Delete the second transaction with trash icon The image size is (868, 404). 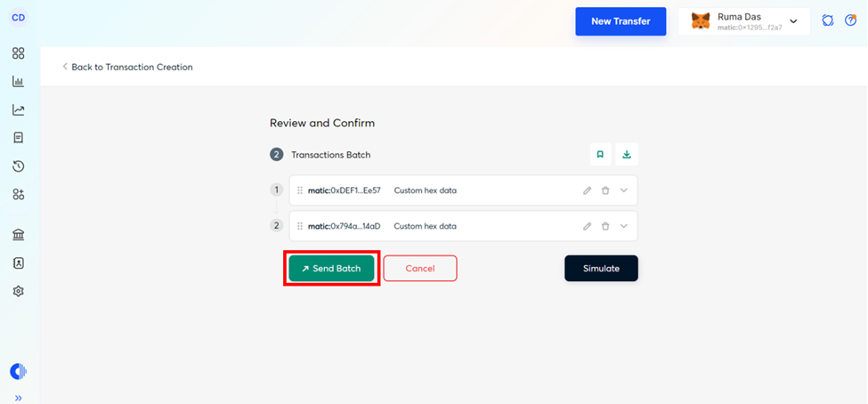click(605, 226)
